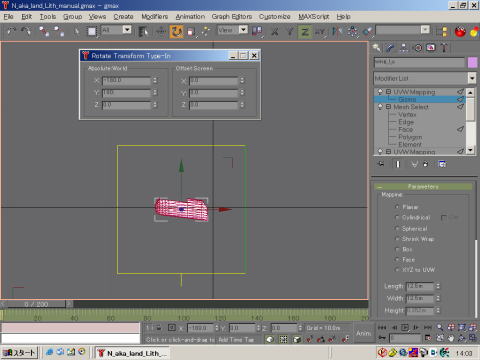
Task: Switch to the Motion command panel tab
Action: (x=418, y=48)
